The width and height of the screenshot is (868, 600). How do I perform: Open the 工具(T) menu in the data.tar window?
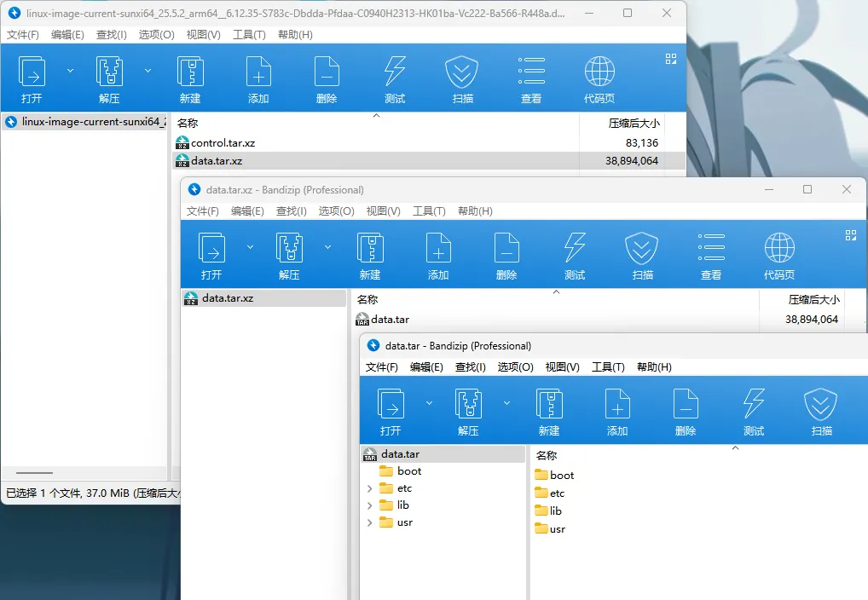click(607, 367)
